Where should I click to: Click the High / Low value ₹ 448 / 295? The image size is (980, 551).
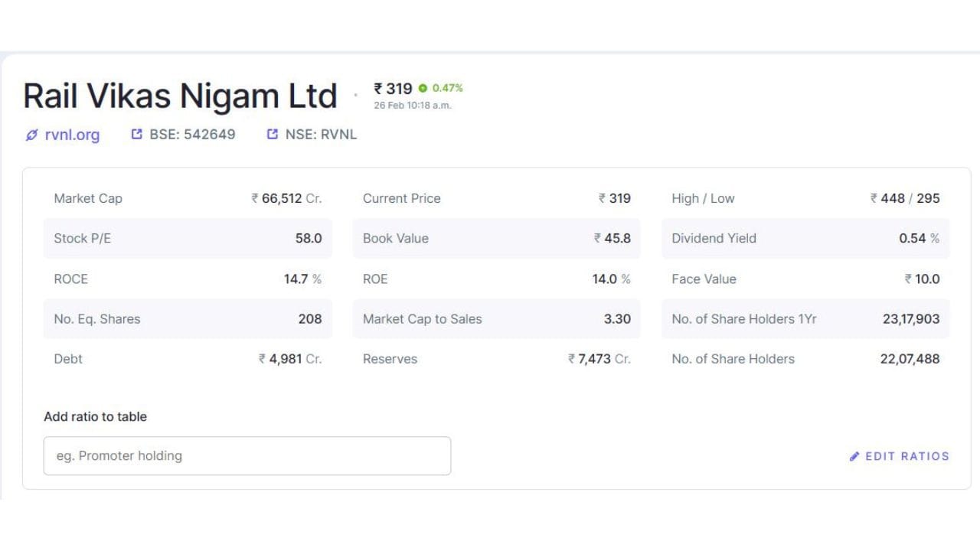click(x=904, y=198)
